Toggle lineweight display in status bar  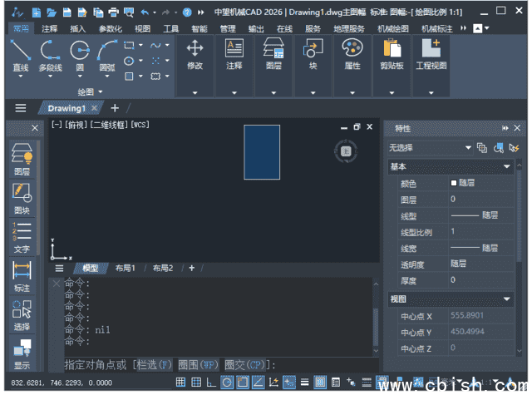pyautogui.click(x=305, y=383)
